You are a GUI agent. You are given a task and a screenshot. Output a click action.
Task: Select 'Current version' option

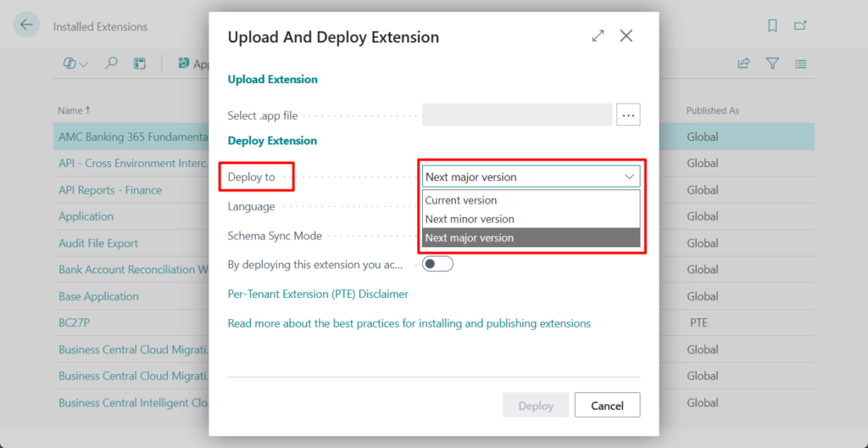click(x=461, y=200)
